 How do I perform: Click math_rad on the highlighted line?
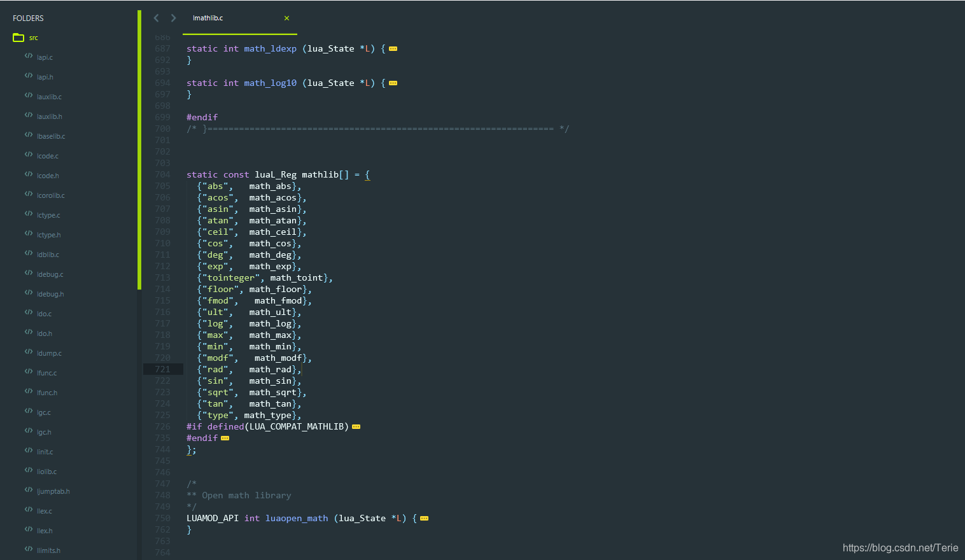[271, 369]
